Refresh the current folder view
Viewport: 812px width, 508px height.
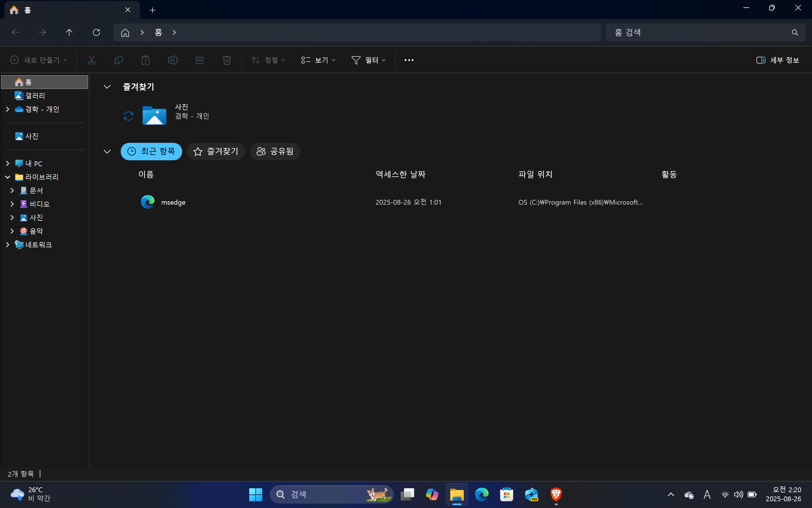pyautogui.click(x=96, y=32)
